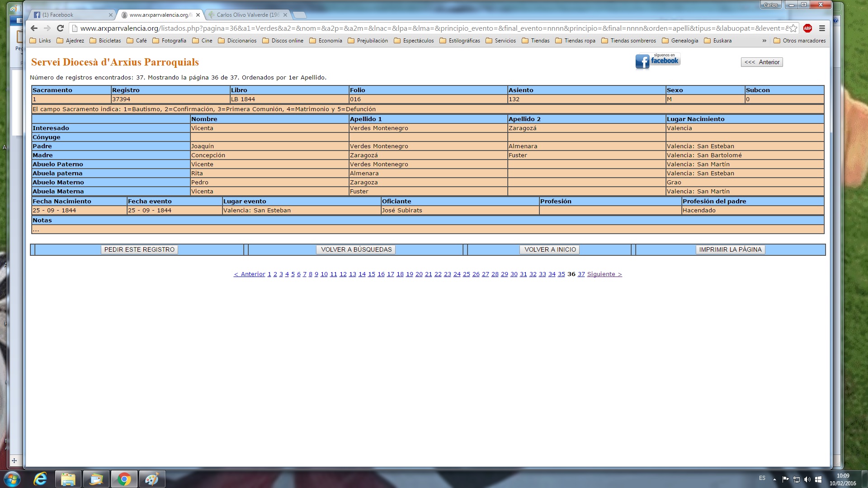Click the IMPRIMIR LA PÁGINA button
Viewport: 868px width, 488px height.
click(x=730, y=249)
